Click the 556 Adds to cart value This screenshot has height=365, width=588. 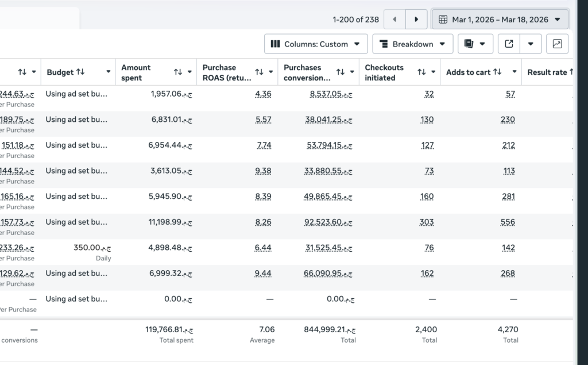click(508, 222)
